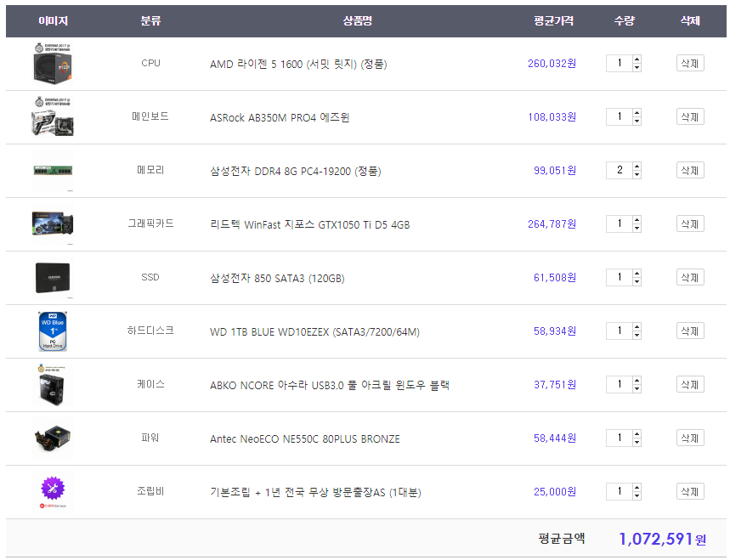Screen dimensions: 730x560
Task: View the ABKO NCORE case thumbnail
Action: point(53,385)
